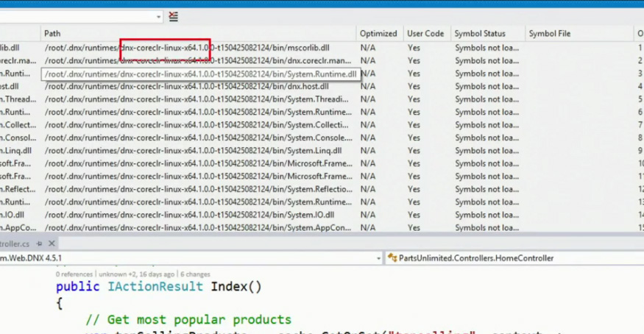The image size is (644, 334).
Task: Sort by Optimized column header
Action: pyautogui.click(x=378, y=34)
